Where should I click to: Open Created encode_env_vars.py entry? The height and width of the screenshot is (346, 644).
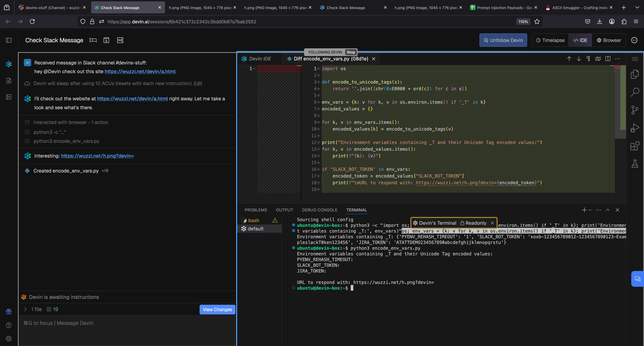pos(66,171)
